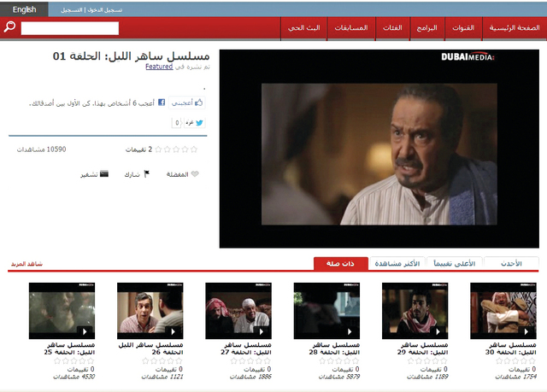Select the الأكثر مشاهدة most viewed tab

coord(397,263)
